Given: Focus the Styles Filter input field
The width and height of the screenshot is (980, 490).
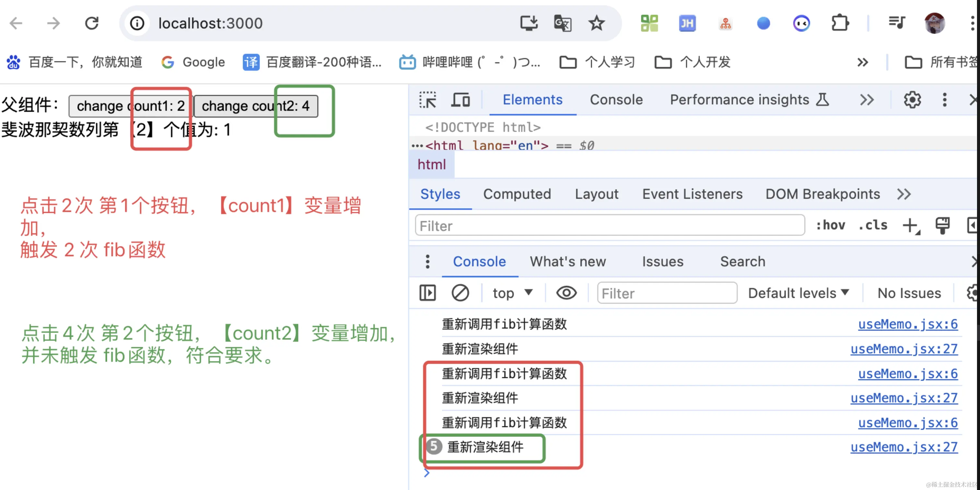Looking at the screenshot, I should pos(610,226).
